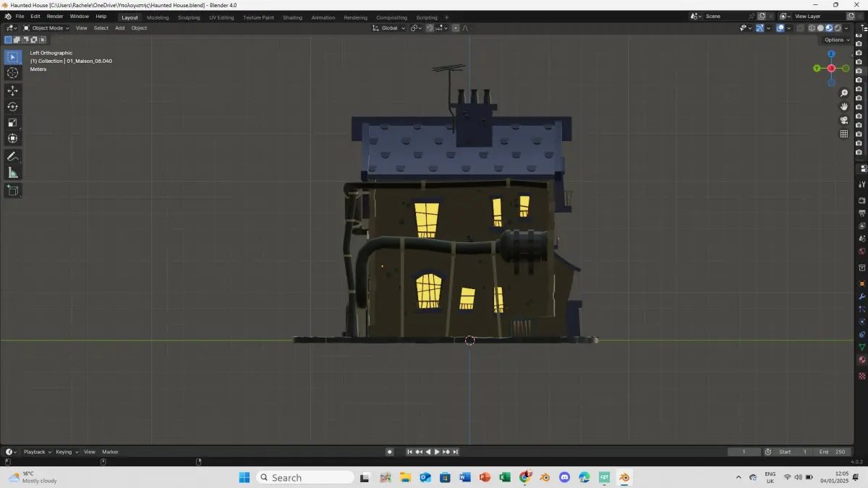Viewport: 868px width, 488px height.
Task: Click the pan view hand icon
Action: 844,107
